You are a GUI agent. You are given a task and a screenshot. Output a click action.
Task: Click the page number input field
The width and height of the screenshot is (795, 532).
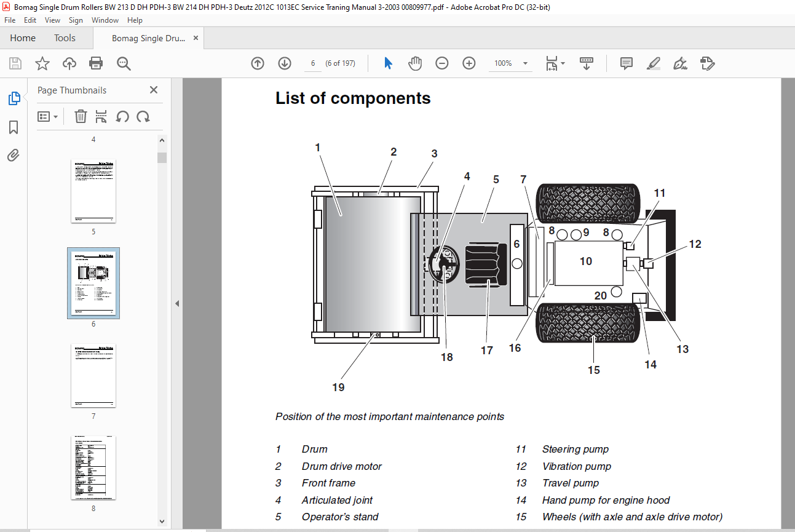tap(313, 63)
